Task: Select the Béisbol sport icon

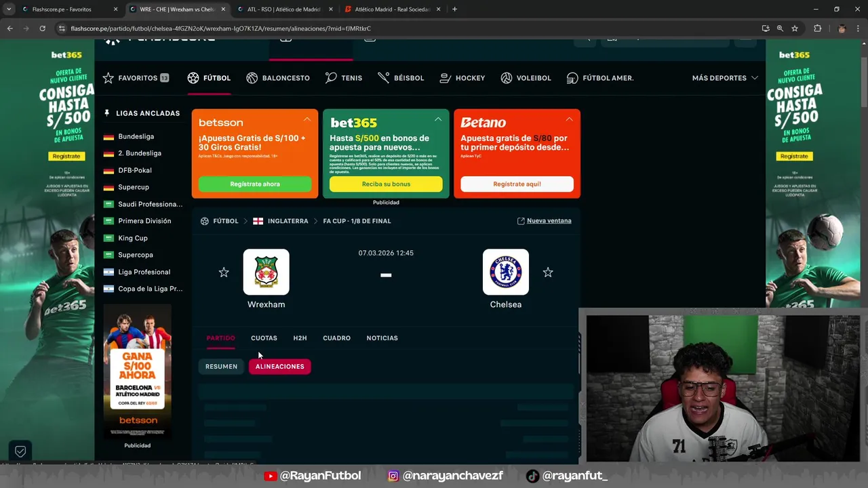Action: point(384,78)
